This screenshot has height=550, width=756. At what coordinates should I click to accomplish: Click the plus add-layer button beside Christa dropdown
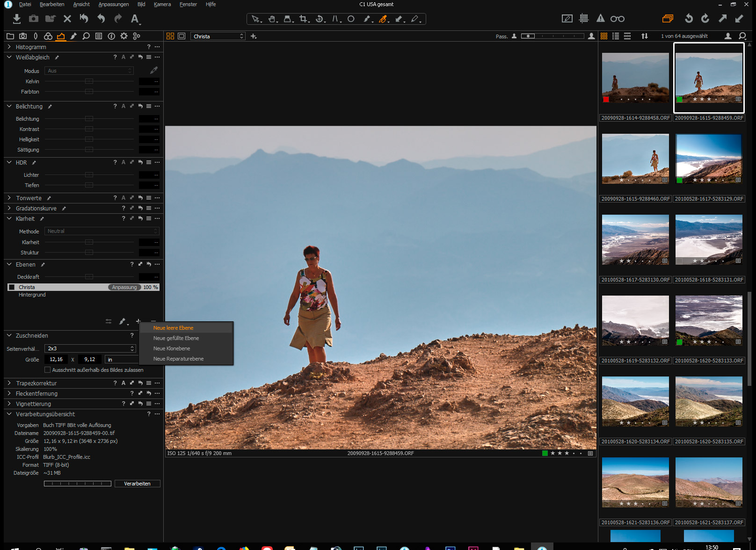click(254, 36)
